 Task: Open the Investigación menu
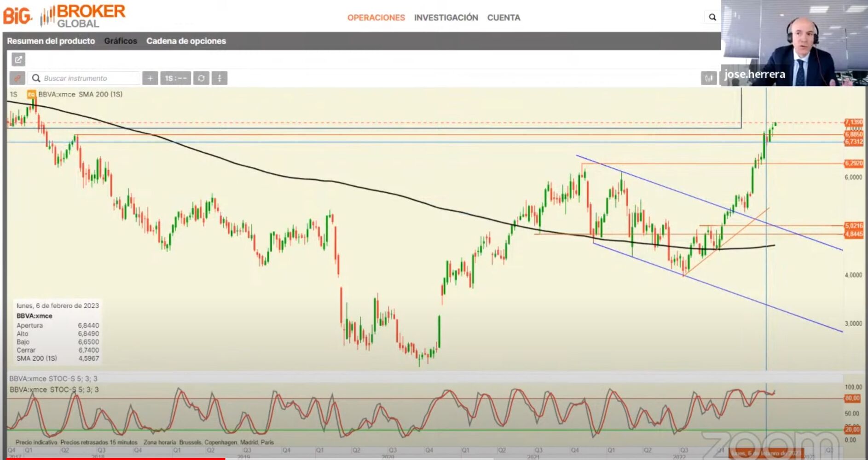point(446,17)
